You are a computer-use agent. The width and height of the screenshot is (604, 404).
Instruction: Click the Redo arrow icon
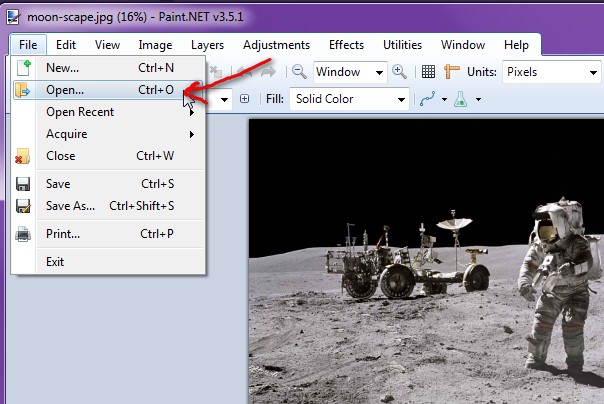point(268,72)
